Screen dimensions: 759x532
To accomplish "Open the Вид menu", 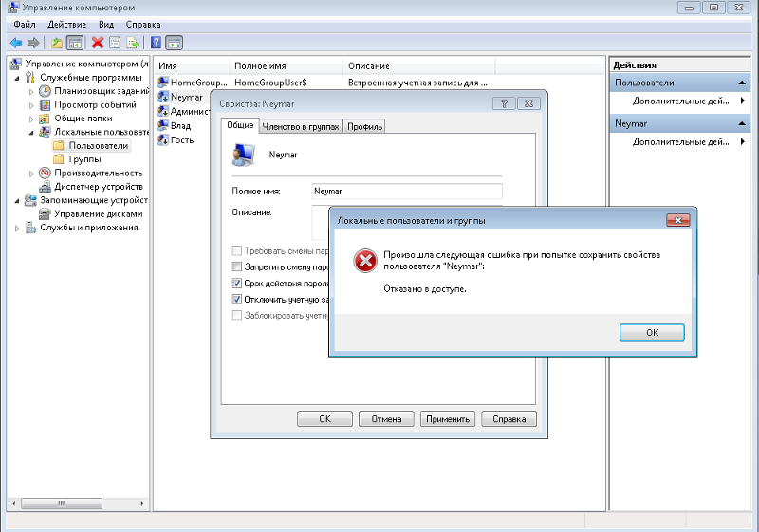I will (106, 25).
